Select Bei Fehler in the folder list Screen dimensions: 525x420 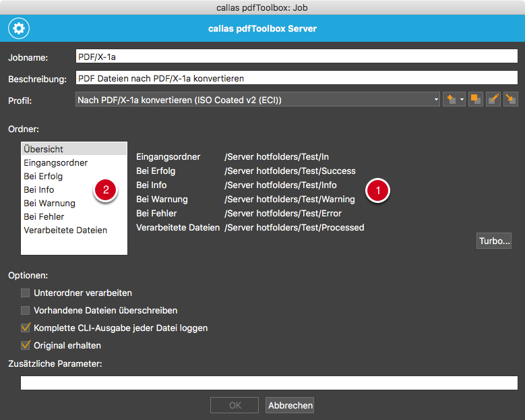coord(74,216)
